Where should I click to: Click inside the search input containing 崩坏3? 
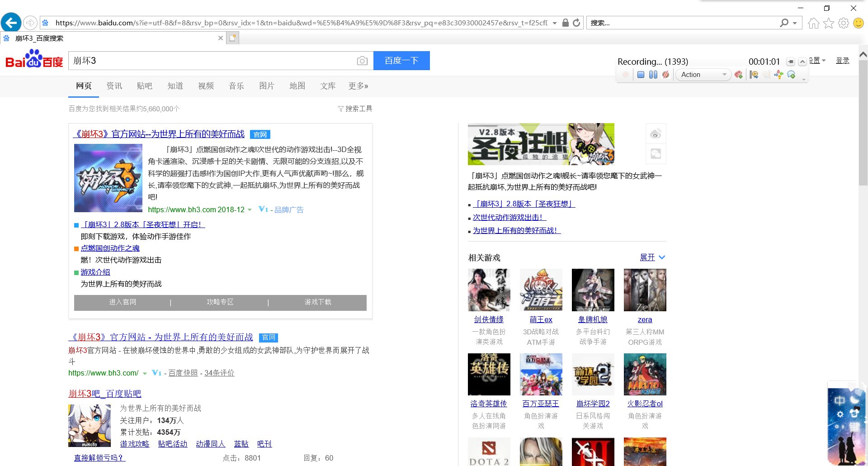[203, 60]
